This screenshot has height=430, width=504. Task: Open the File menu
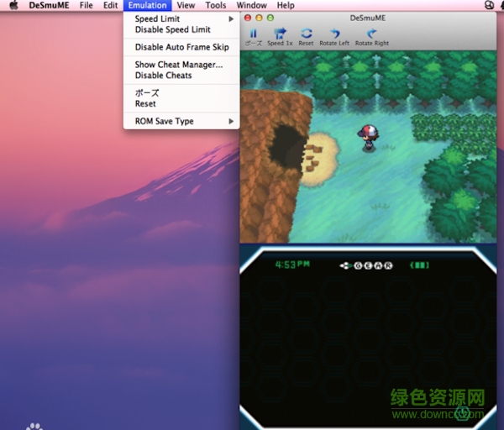tap(87, 5)
